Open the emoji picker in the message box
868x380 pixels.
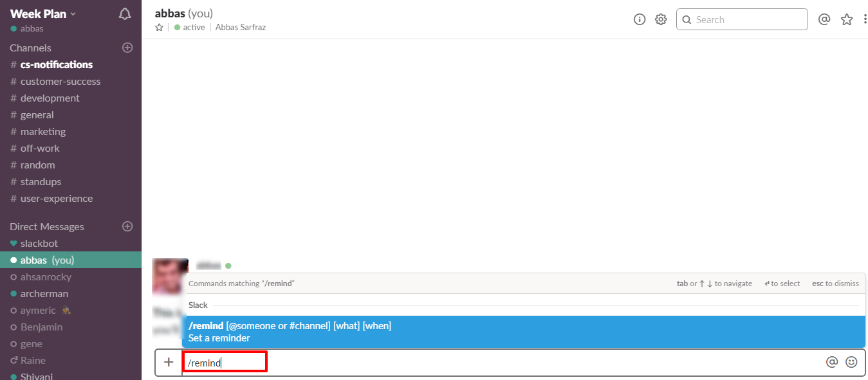851,361
